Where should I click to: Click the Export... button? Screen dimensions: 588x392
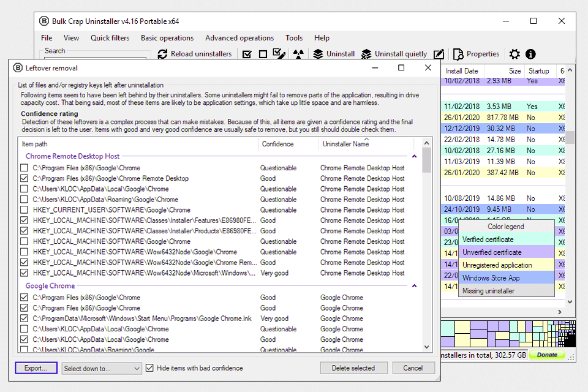click(36, 368)
